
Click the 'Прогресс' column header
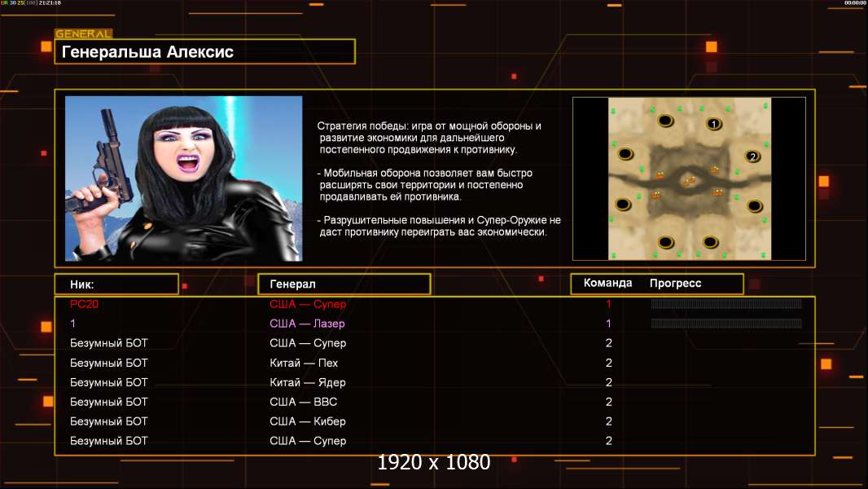click(x=675, y=284)
